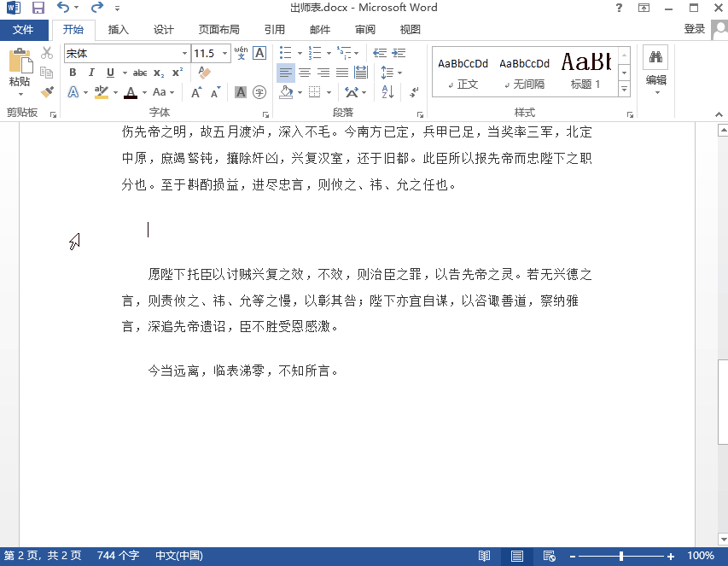Select the Italic formatting icon
728x566 pixels.
pyautogui.click(x=90, y=73)
